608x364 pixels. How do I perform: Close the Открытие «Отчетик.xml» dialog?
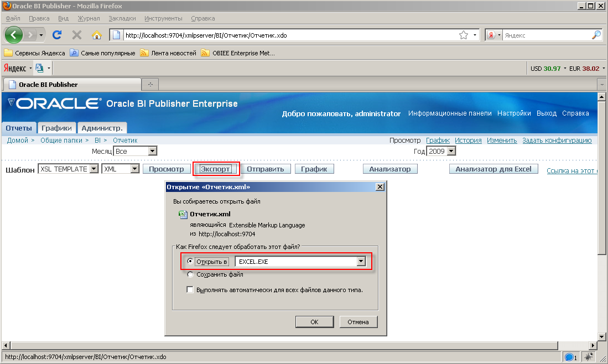(380, 187)
